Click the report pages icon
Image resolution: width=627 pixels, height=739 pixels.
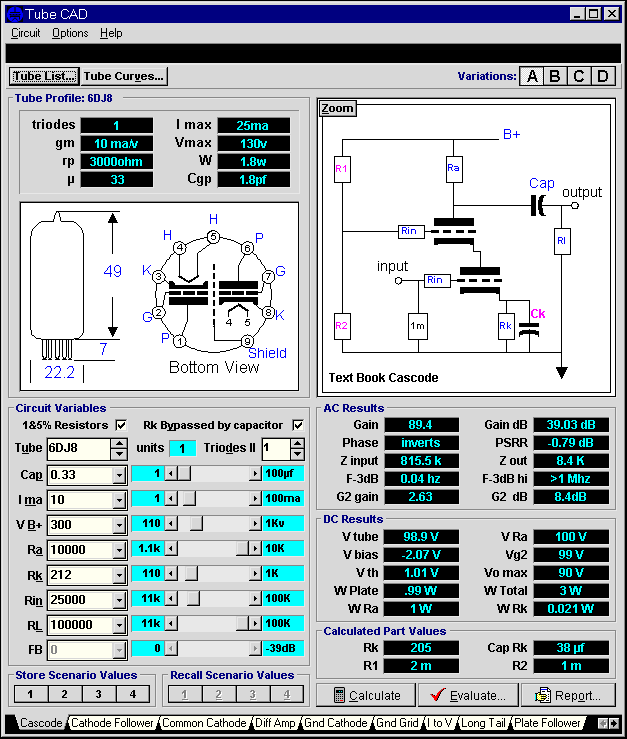pos(543,695)
